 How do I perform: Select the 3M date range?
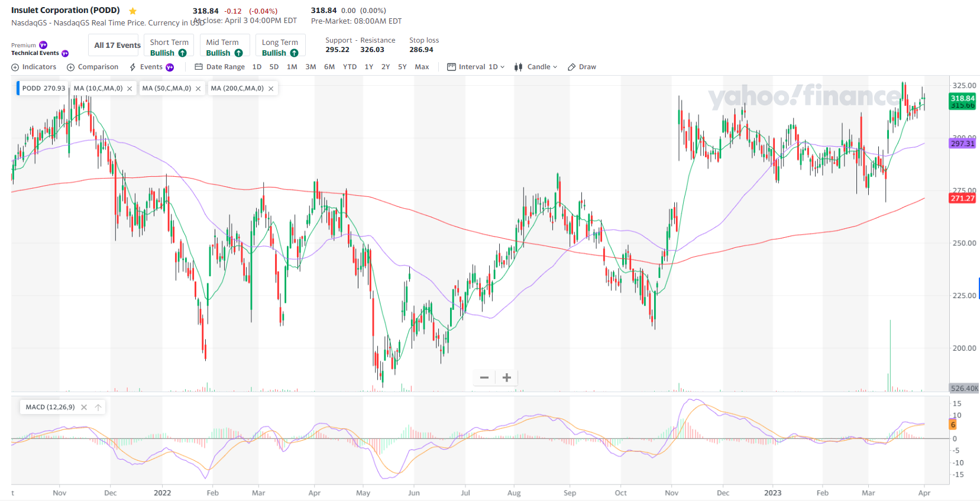coord(311,67)
